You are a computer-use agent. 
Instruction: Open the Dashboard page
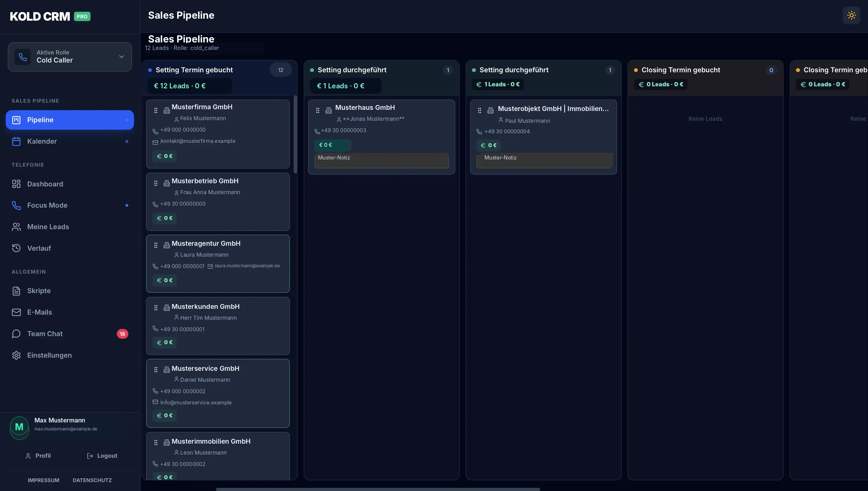point(70,184)
